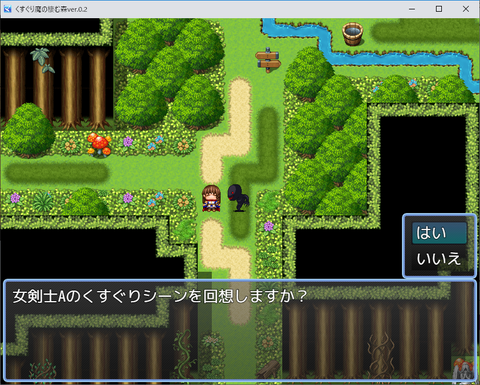Close the game window
The image size is (480, 385).
coord(466,9)
